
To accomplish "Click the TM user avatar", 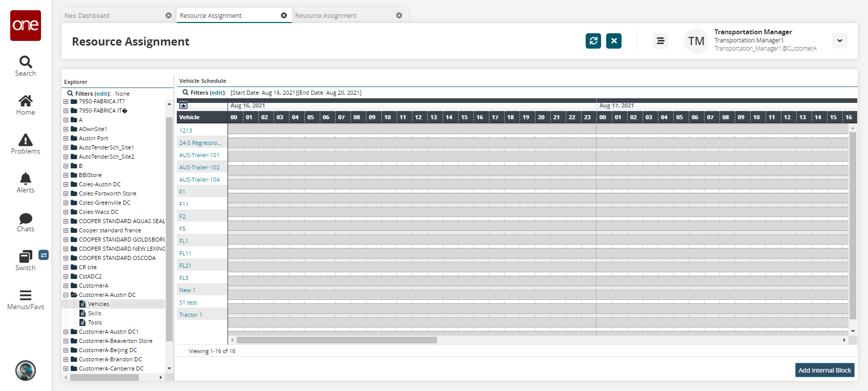I will 696,41.
